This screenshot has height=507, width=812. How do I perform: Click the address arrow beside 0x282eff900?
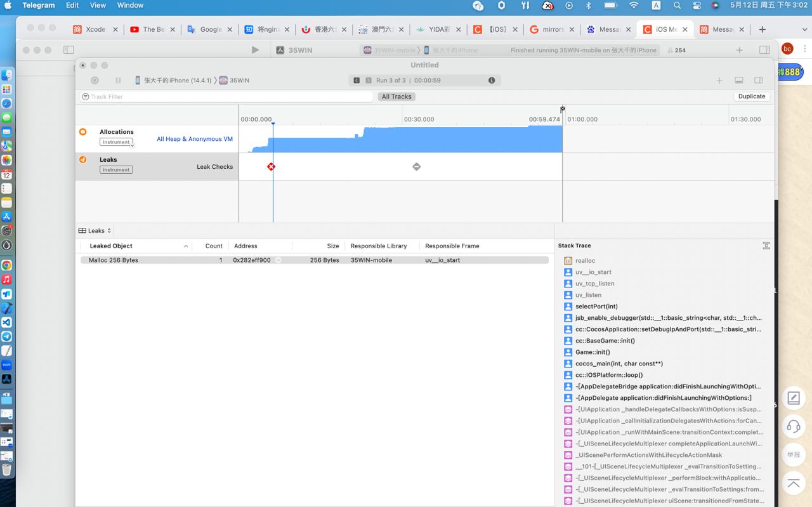[x=278, y=260]
